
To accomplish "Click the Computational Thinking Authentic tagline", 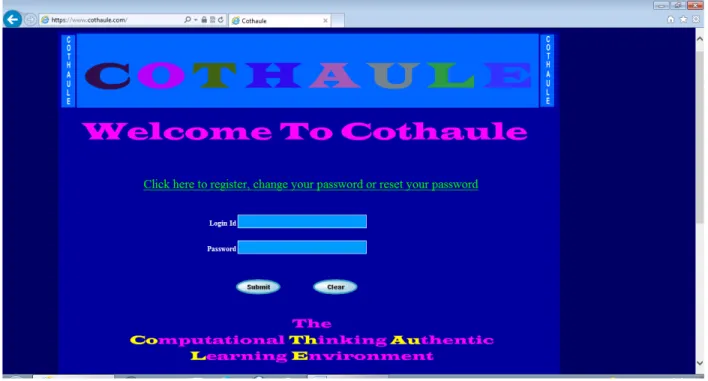I will (x=312, y=340).
